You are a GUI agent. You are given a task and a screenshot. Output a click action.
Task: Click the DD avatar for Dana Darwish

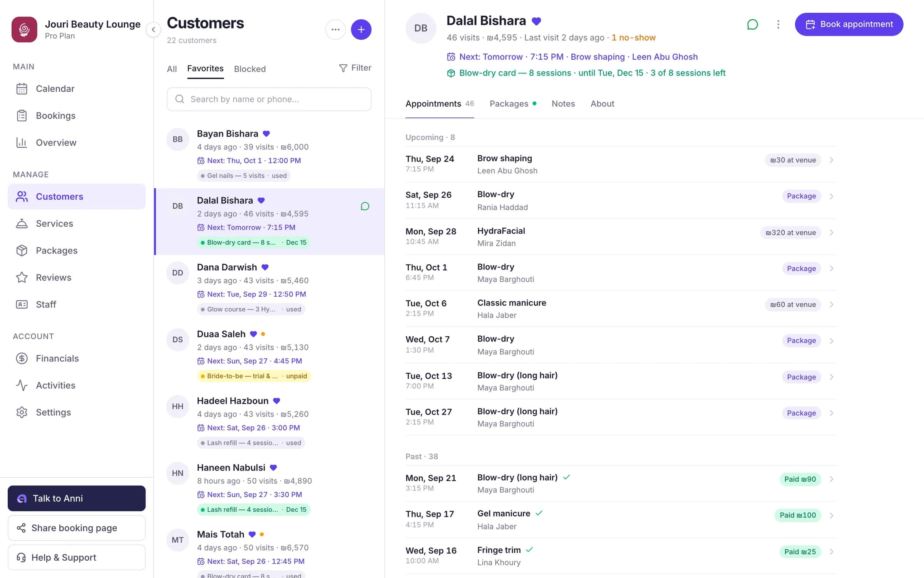177,273
